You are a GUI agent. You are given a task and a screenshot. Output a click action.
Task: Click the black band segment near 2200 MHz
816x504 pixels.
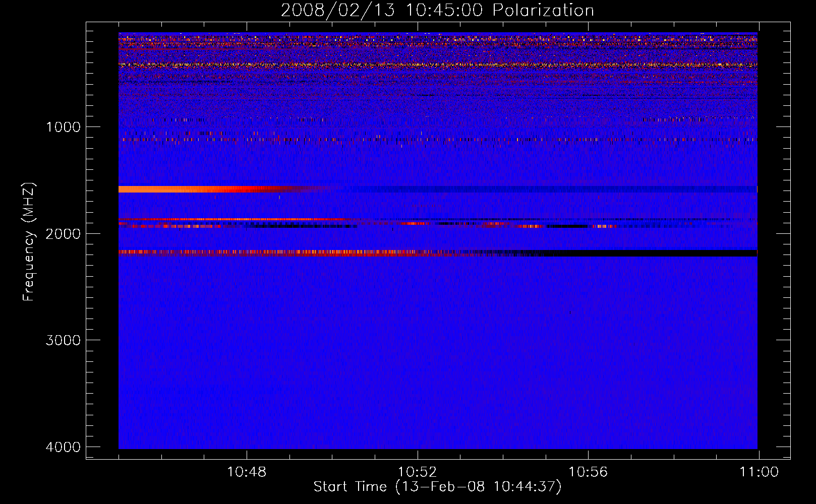651,253
